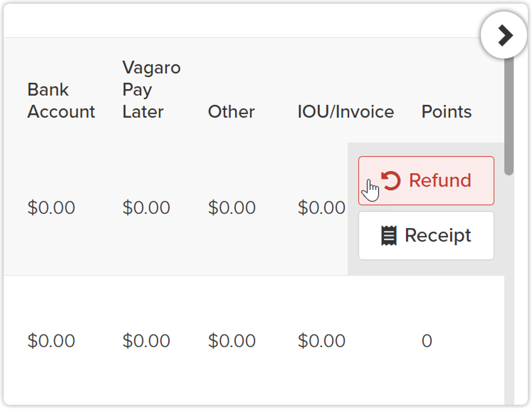Click second row Vagaro Pay Later amount
The height and width of the screenshot is (409, 532).
(x=146, y=341)
